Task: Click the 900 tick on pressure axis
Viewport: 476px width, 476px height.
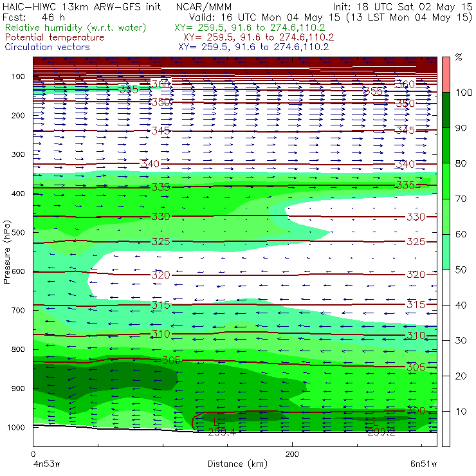Action: coord(18,389)
